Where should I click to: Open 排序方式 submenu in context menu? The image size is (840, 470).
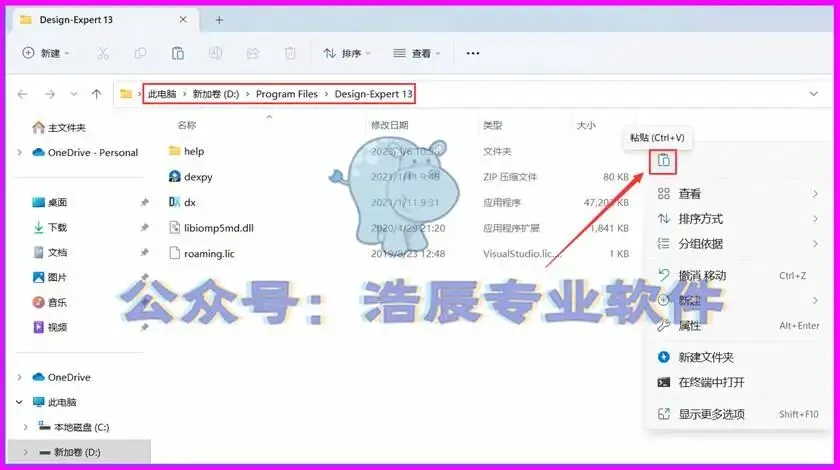(738, 219)
